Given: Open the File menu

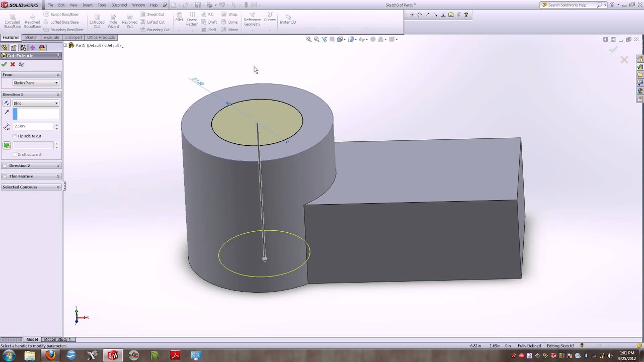Looking at the screenshot, I should coord(50,5).
